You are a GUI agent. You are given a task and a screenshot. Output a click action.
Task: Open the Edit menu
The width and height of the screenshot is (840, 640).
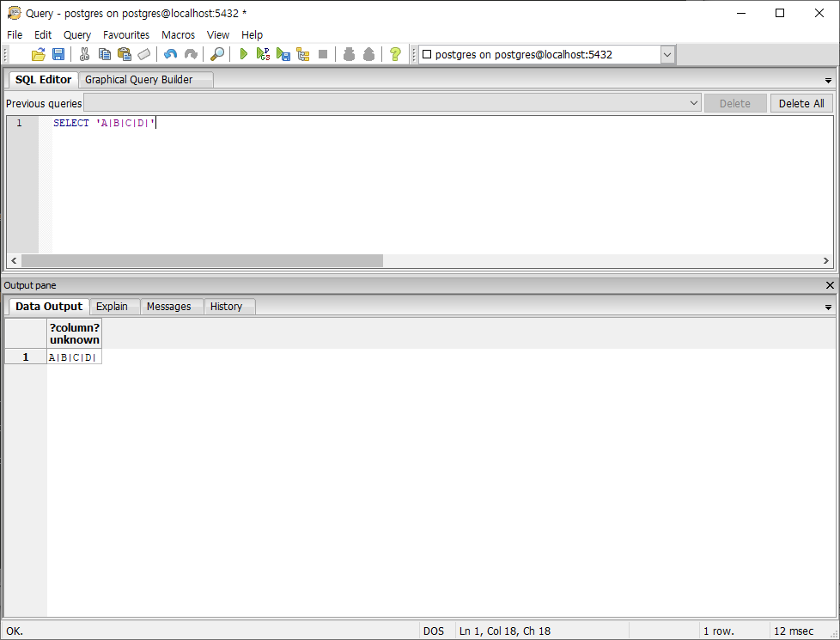43,35
